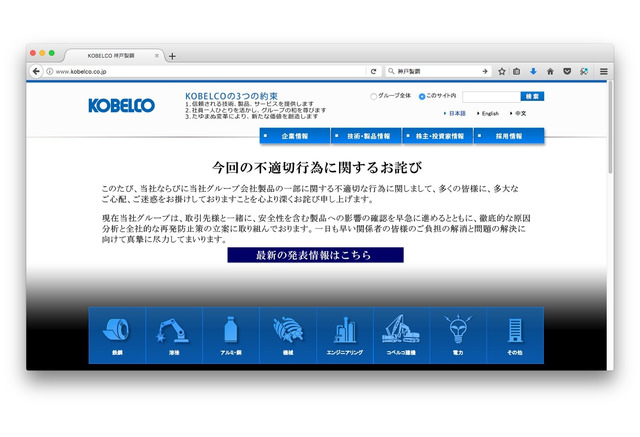Viewport: 640px width, 437px height.
Task: Open the downloads arrow icon
Action: pos(533,71)
